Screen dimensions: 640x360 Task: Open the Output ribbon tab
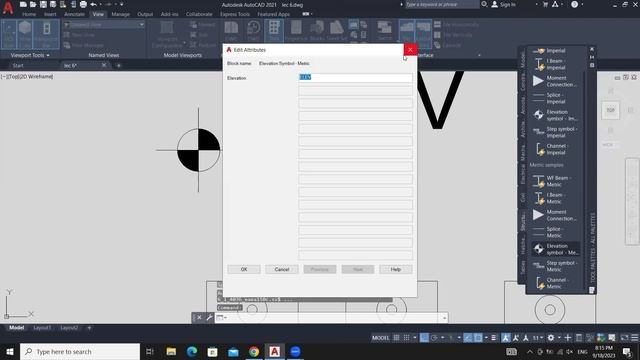pos(145,14)
